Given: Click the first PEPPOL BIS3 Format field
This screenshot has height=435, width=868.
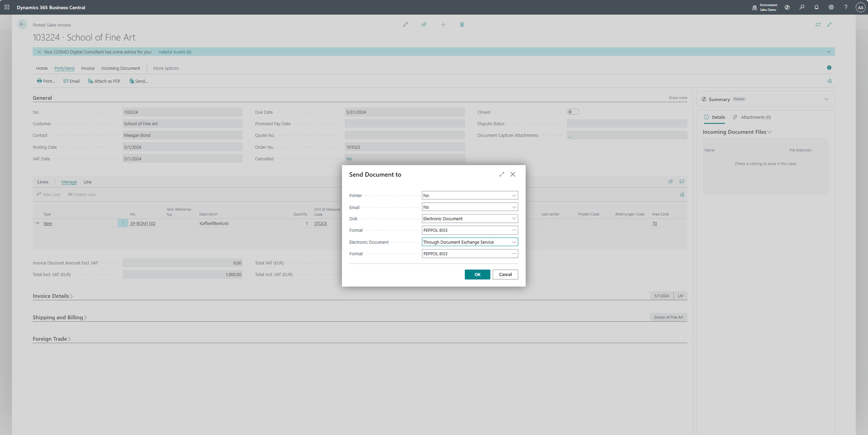Looking at the screenshot, I should [x=465, y=231].
